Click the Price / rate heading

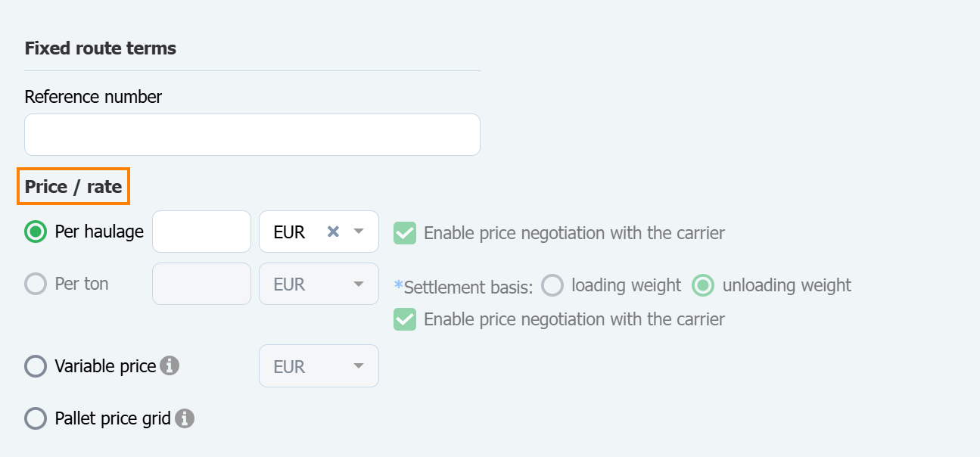[73, 186]
